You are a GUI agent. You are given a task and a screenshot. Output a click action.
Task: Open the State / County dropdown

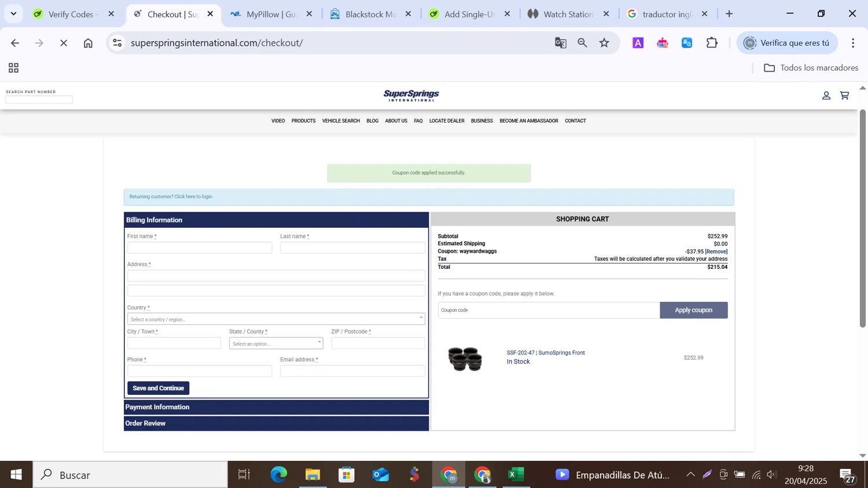[x=276, y=343]
